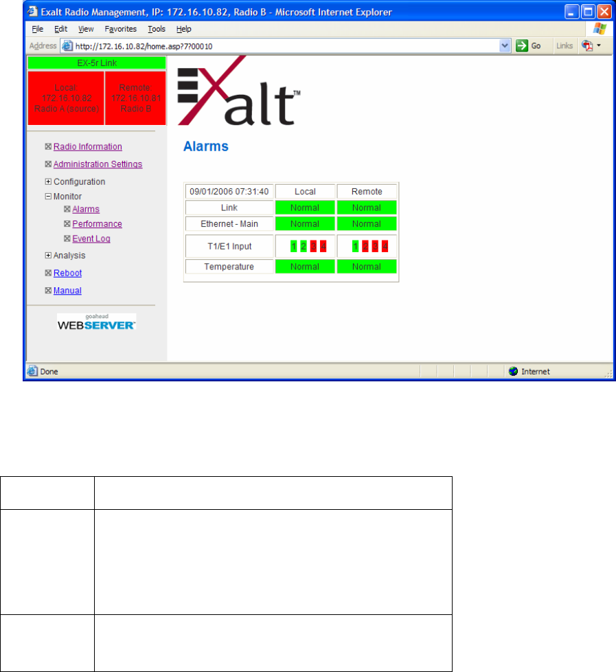This screenshot has height=672, width=616.
Task: Click Local T1/E1 channel 4 indicator
Action: (x=323, y=247)
